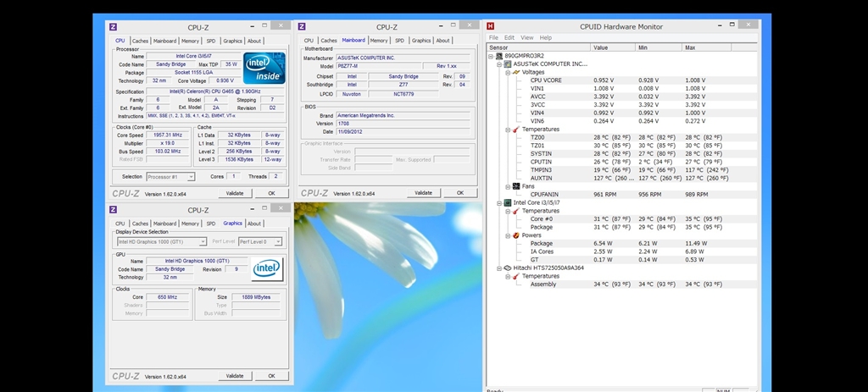Collapse the Voltages group
The width and height of the screenshot is (868, 392).
508,73
